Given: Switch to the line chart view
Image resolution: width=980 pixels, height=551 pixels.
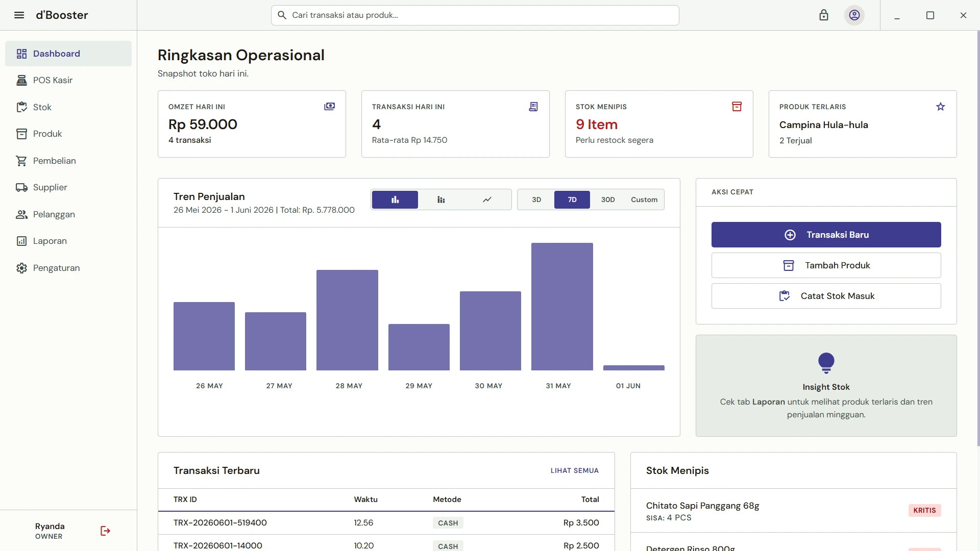Looking at the screenshot, I should (487, 199).
